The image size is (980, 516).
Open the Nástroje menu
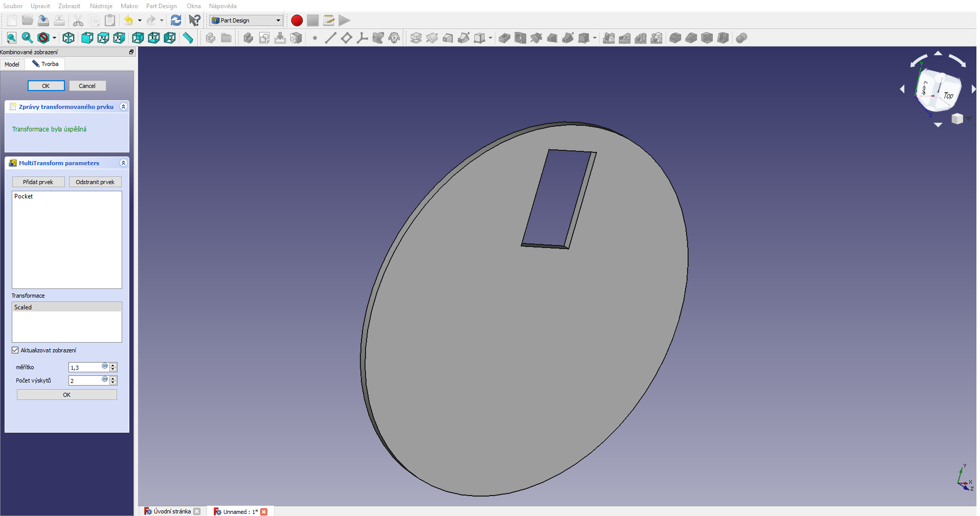click(x=101, y=6)
